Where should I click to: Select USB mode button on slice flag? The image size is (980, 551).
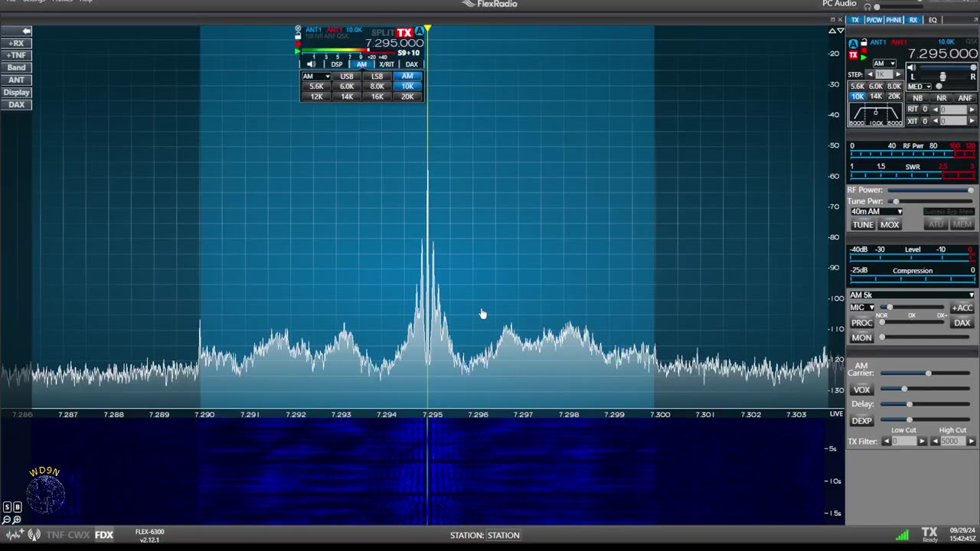coord(347,77)
